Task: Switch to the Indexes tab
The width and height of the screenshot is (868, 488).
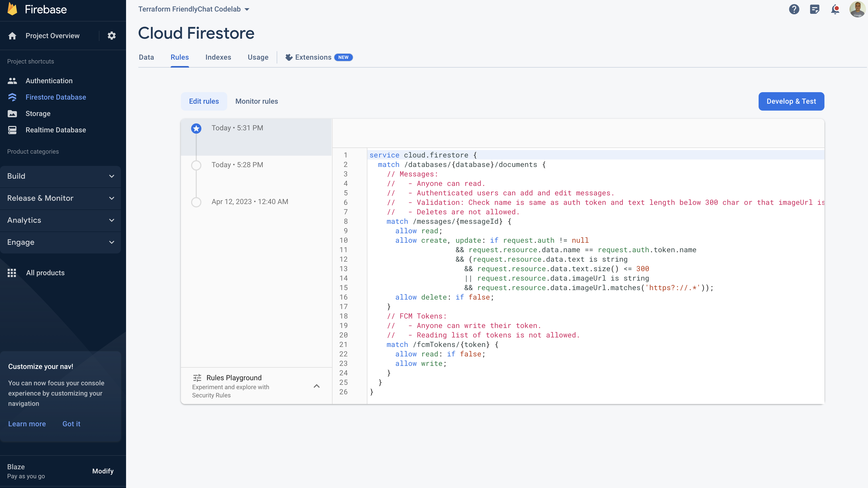Action: tap(218, 57)
